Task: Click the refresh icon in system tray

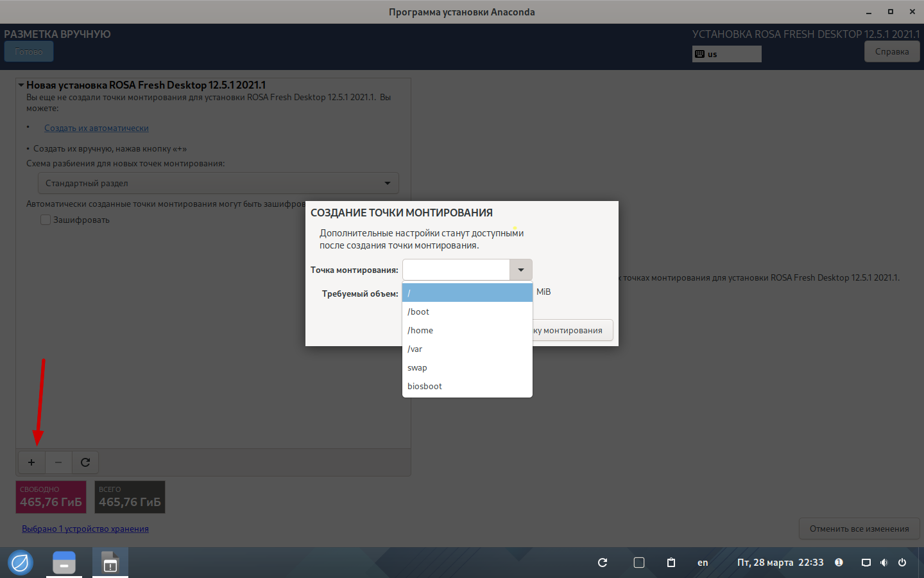Action: [x=603, y=563]
